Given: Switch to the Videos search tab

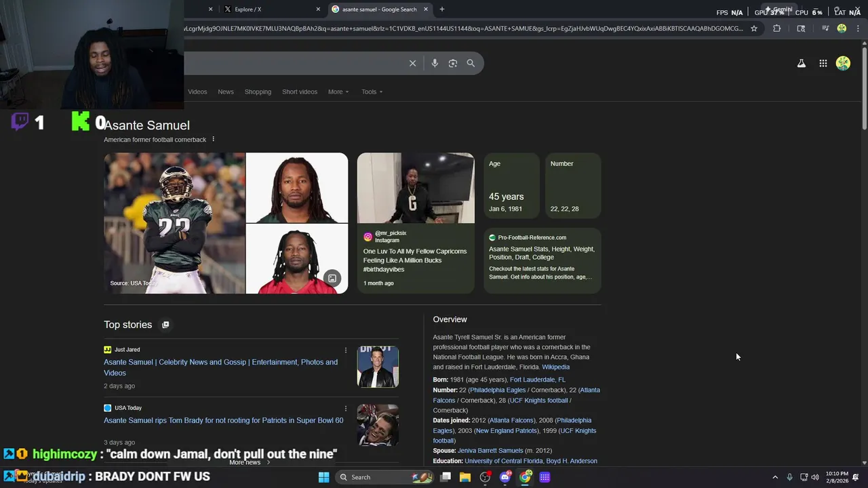Looking at the screenshot, I should (x=197, y=91).
